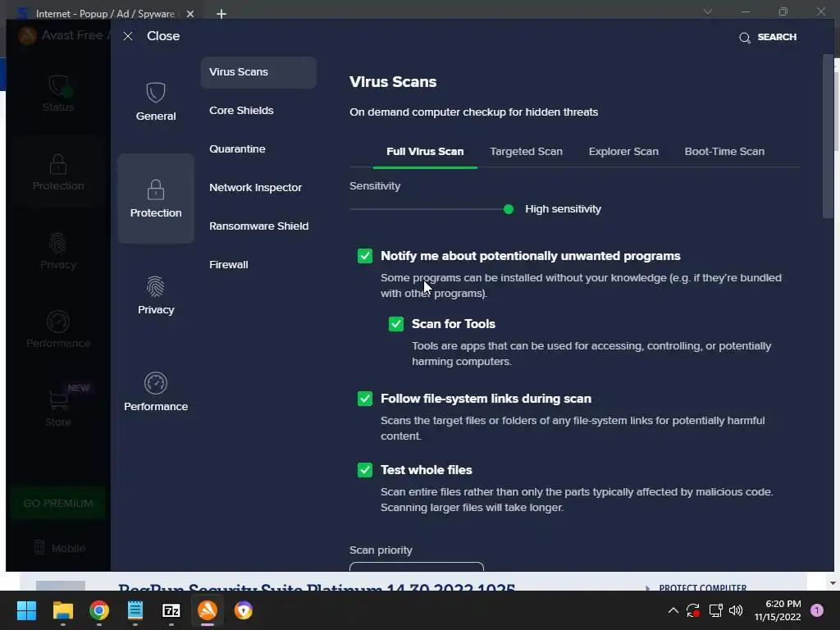Viewport: 840px width, 630px height.
Task: Click the dimmed Privacy fingerprint icon in main window
Action: click(58, 243)
